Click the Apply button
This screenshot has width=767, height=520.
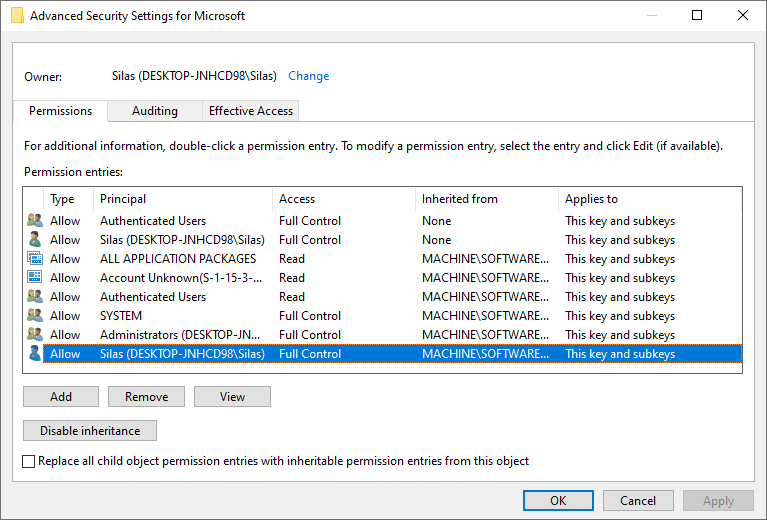(x=718, y=501)
